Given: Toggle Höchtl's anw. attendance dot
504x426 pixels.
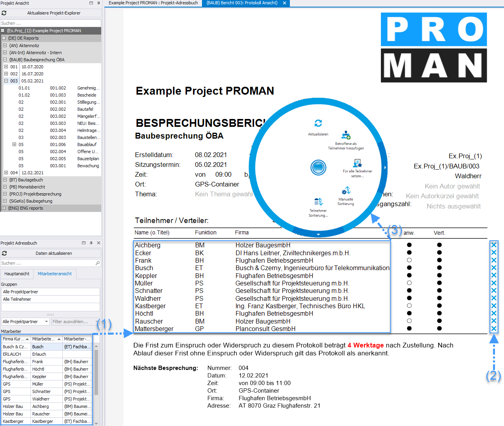Looking at the screenshot, I should pos(409,313).
